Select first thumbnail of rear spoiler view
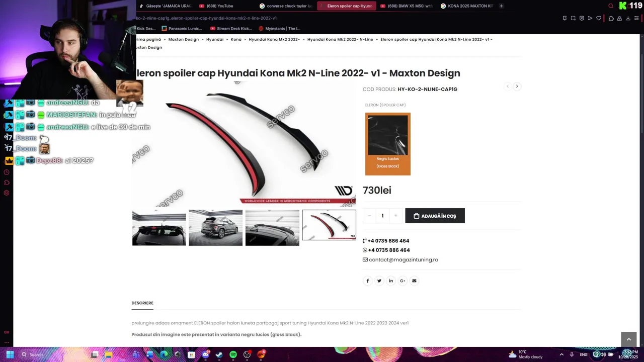 [159, 228]
